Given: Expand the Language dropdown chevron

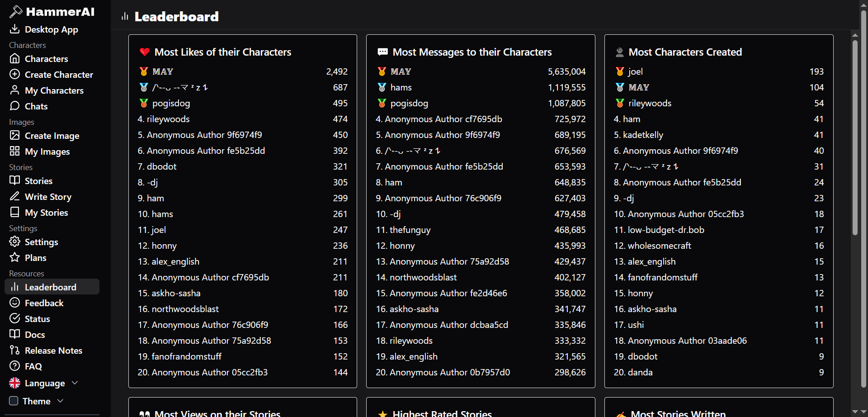Looking at the screenshot, I should pyautogui.click(x=75, y=383).
